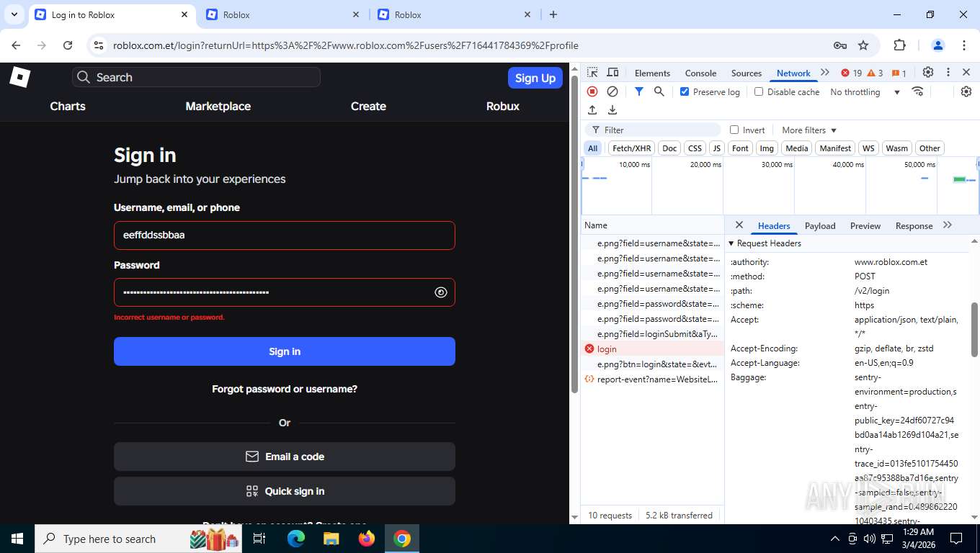
Task: Switch to the Elements tab
Action: click(652, 73)
